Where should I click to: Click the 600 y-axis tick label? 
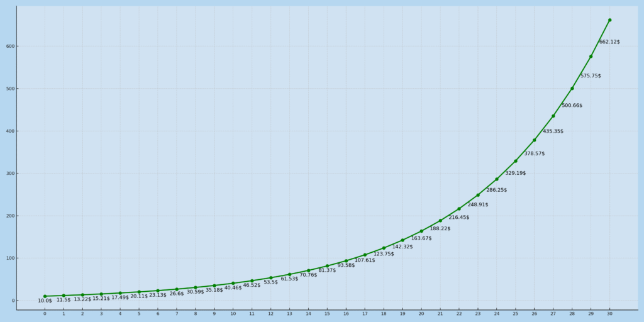[10, 47]
